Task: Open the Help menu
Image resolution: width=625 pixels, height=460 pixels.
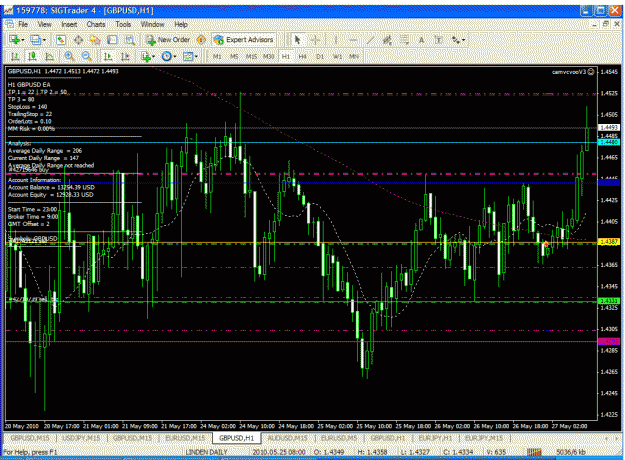Action: pyautogui.click(x=181, y=24)
